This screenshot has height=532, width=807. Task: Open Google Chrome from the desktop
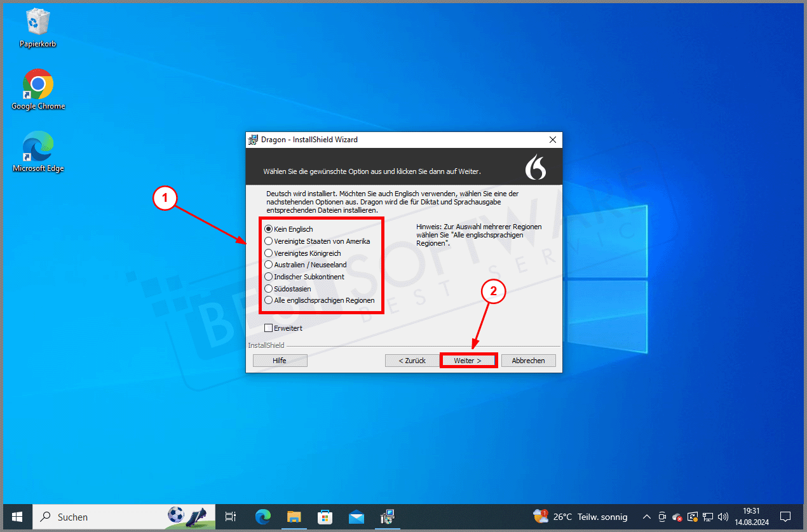[x=37, y=83]
